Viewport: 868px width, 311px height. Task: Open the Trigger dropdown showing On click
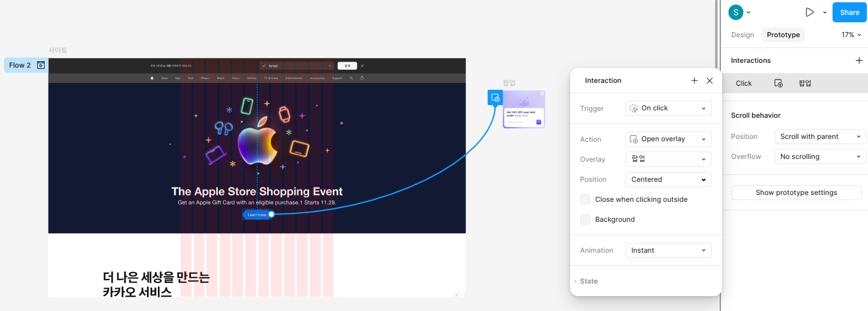click(x=668, y=108)
